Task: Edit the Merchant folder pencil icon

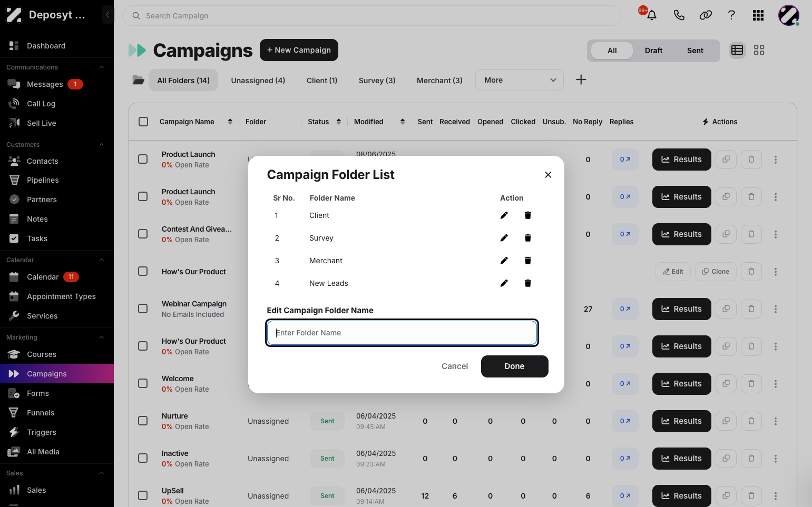Action: click(x=504, y=261)
